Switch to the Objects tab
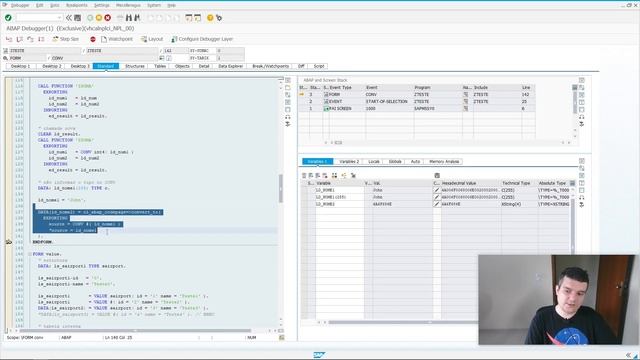Viewport: 640px width, 360px height. (182, 66)
